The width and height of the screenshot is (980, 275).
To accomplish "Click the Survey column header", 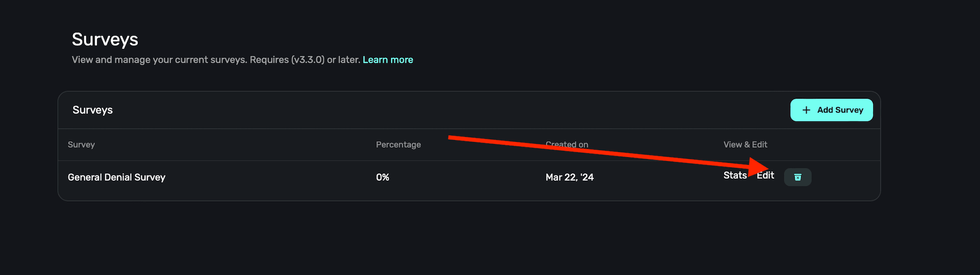I will pyautogui.click(x=81, y=145).
